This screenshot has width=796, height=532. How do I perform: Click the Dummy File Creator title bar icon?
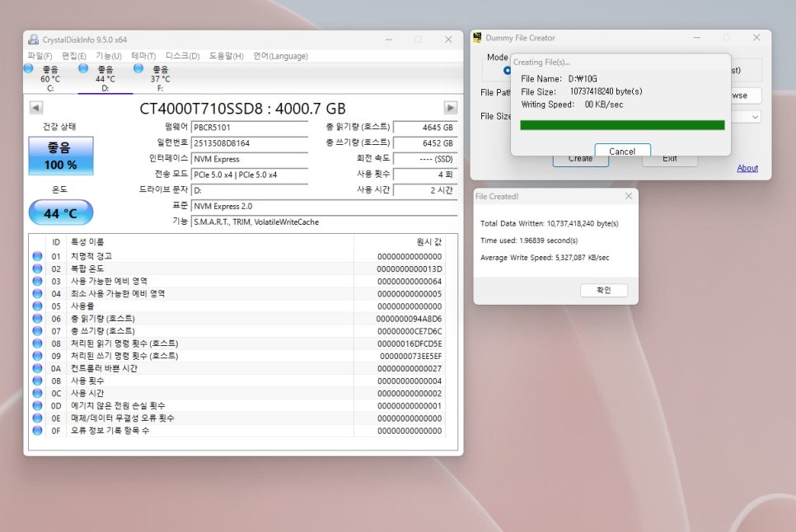(x=477, y=38)
